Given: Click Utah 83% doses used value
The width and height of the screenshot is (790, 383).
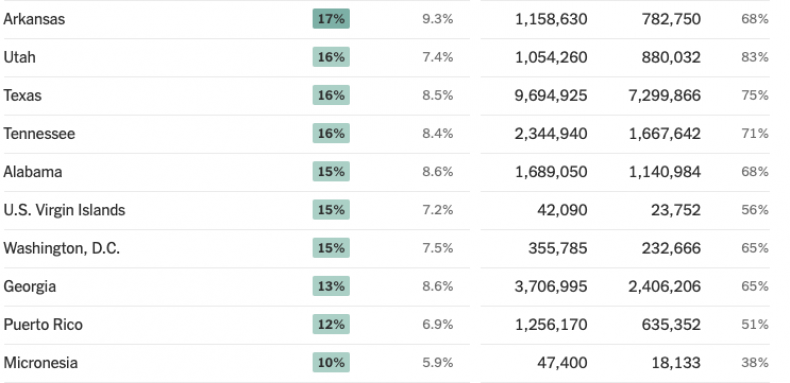Looking at the screenshot, I should tap(755, 57).
